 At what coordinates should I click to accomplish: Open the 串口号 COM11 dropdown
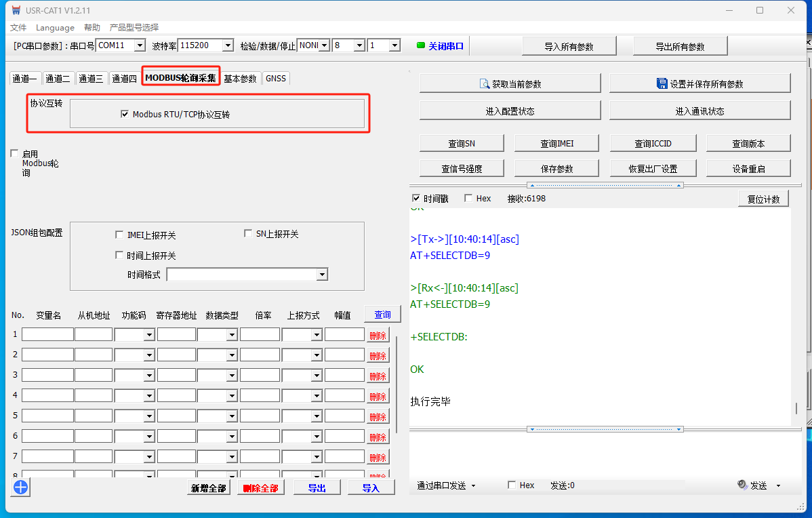point(140,45)
